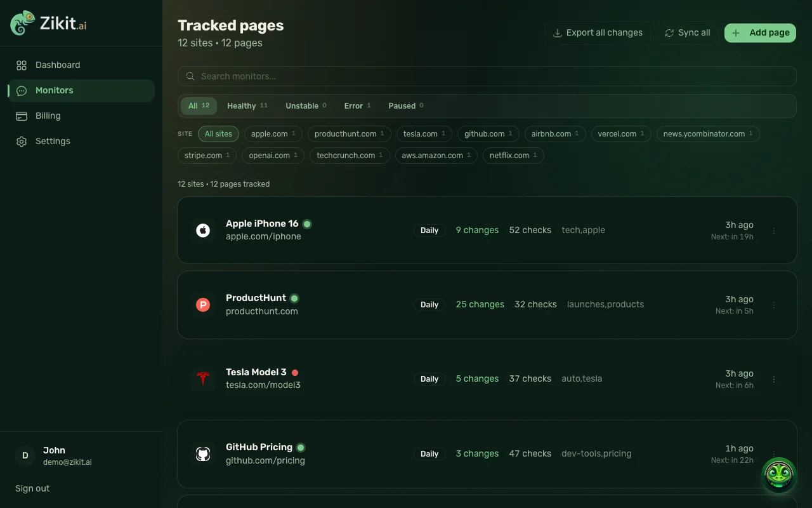Screen dimensions: 812x508
Task: Click the Sync all button
Action: pyautogui.click(x=687, y=33)
